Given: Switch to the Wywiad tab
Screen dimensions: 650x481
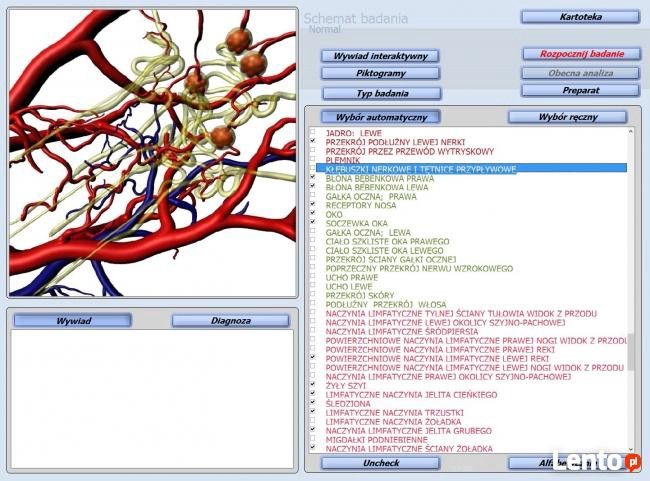Looking at the screenshot, I should pos(73,321).
